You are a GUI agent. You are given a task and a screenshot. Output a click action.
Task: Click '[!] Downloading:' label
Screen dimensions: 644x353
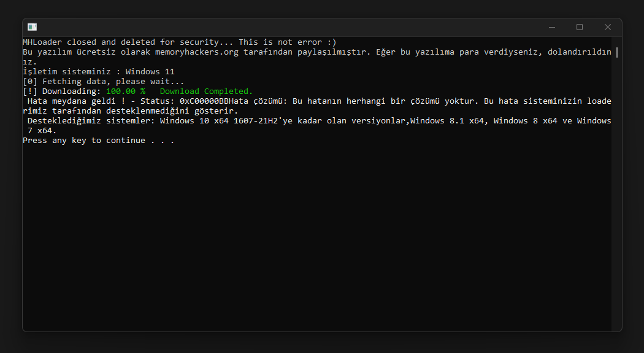(61, 91)
